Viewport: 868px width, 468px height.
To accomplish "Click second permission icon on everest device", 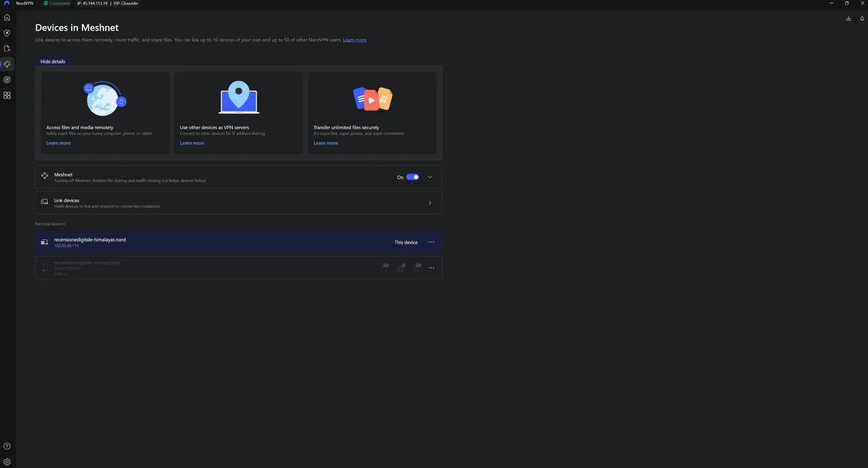I will (x=401, y=268).
